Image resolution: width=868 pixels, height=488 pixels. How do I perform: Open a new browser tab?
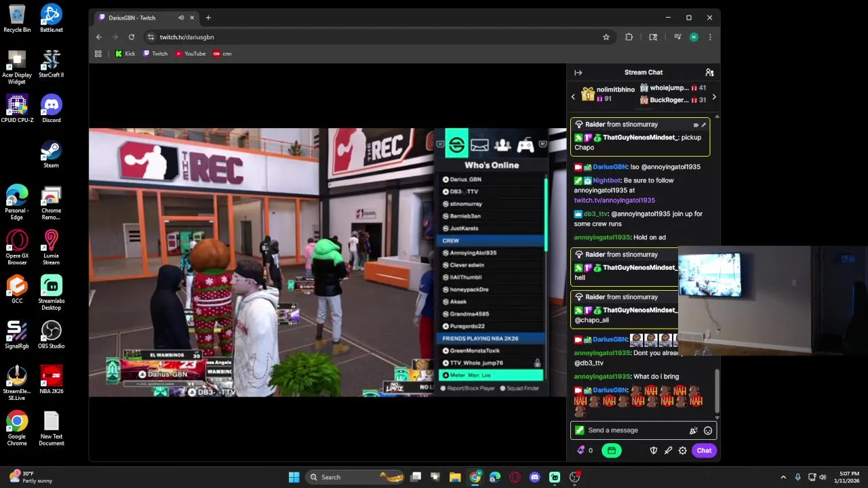[208, 18]
